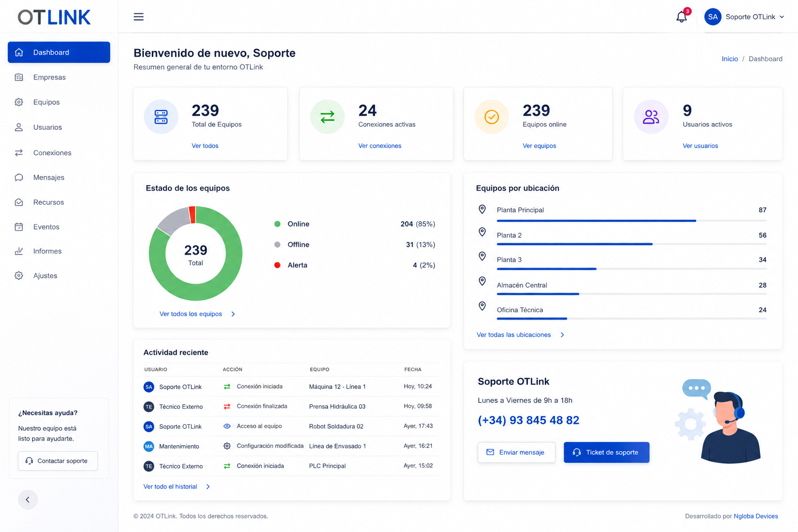
Task: Click Ver usuarios link
Action: tap(700, 146)
